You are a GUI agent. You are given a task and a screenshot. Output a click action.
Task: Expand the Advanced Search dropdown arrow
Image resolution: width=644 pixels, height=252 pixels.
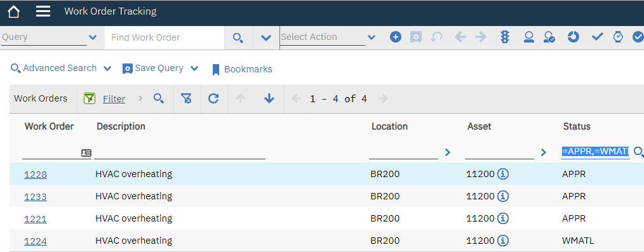[107, 69]
